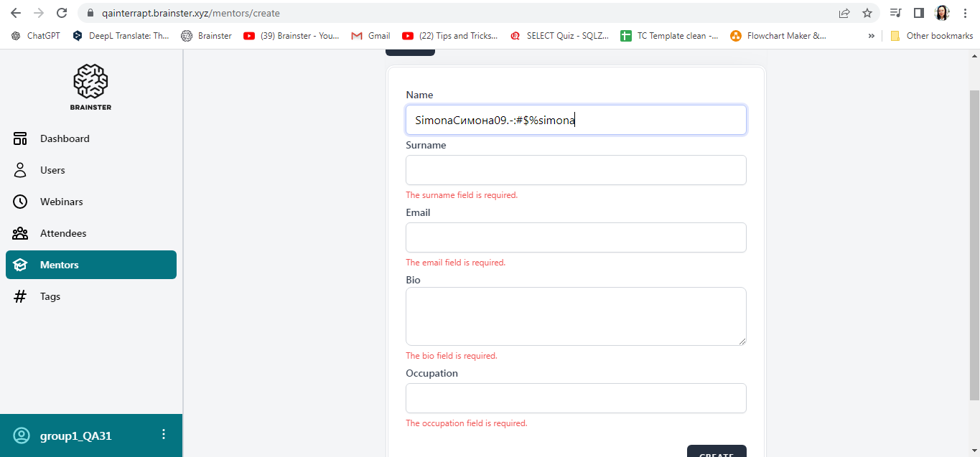Open Dashboard from the sidebar
This screenshot has height=457, width=980.
pos(65,138)
